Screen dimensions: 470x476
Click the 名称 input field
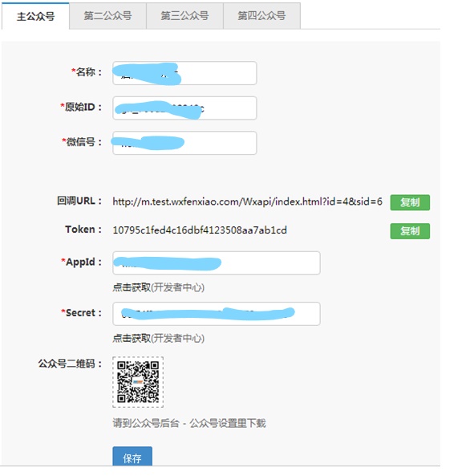184,73
